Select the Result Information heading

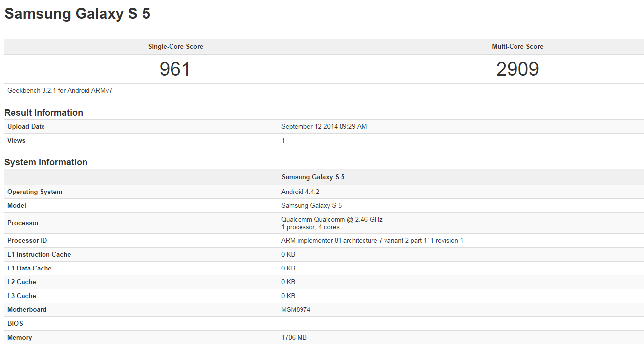(x=44, y=113)
